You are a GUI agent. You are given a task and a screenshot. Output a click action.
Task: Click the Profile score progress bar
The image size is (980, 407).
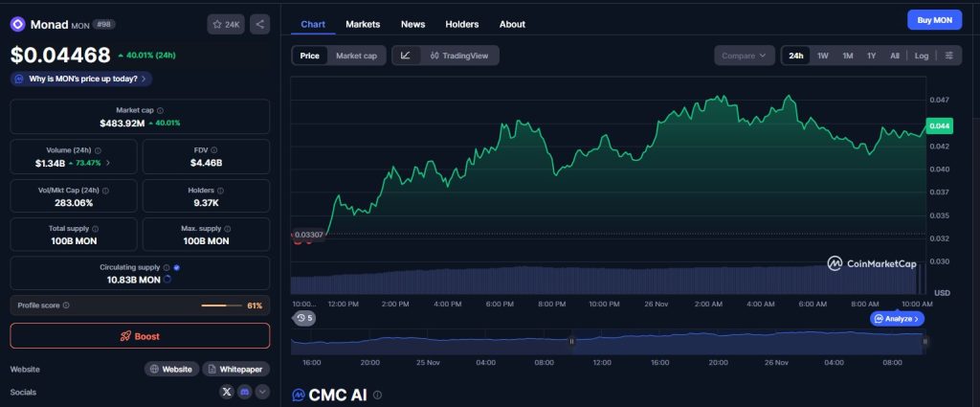(x=221, y=305)
